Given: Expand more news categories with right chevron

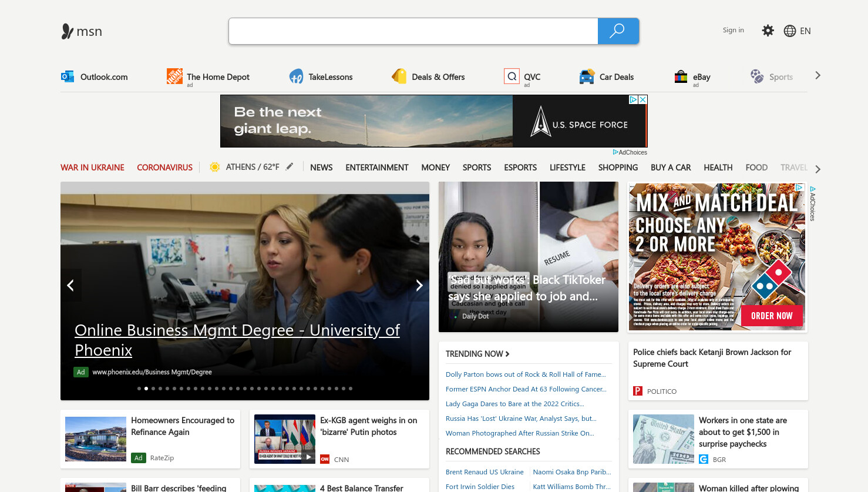Looking at the screenshot, I should point(818,169).
